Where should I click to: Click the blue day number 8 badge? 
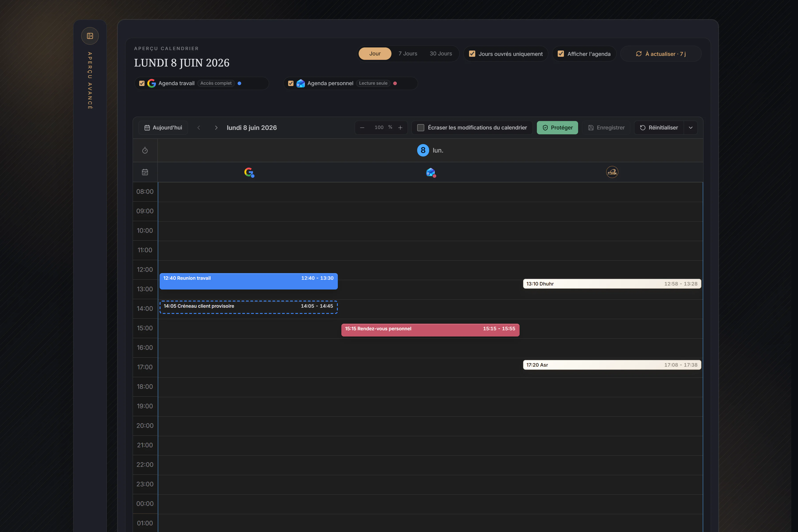(x=423, y=150)
